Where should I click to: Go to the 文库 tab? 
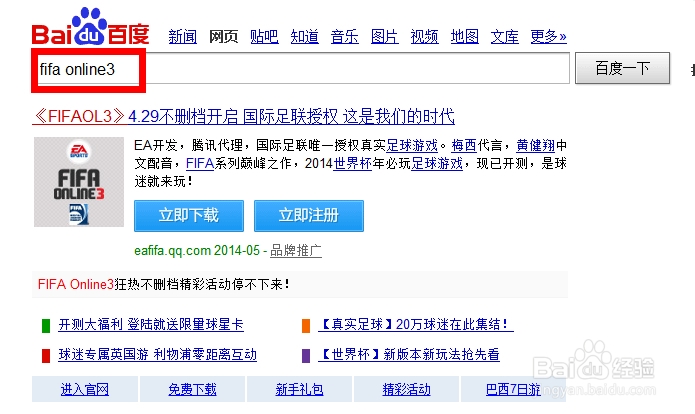pos(504,36)
